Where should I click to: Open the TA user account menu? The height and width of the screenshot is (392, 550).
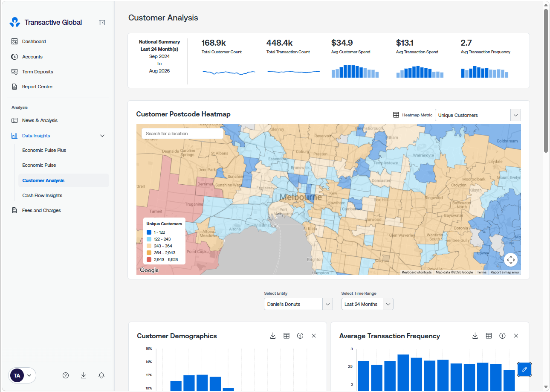tap(22, 375)
